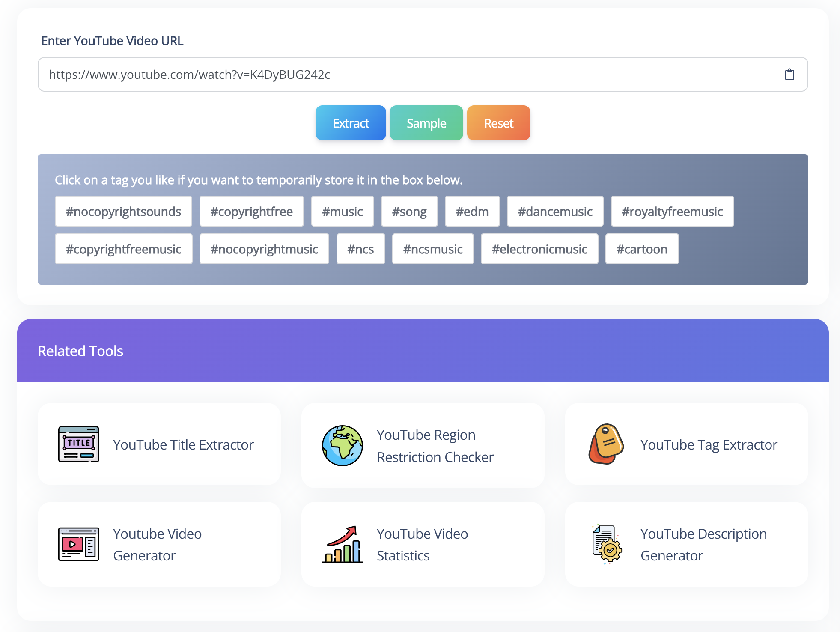Select the #ncs tag
This screenshot has height=632, width=840.
(360, 249)
